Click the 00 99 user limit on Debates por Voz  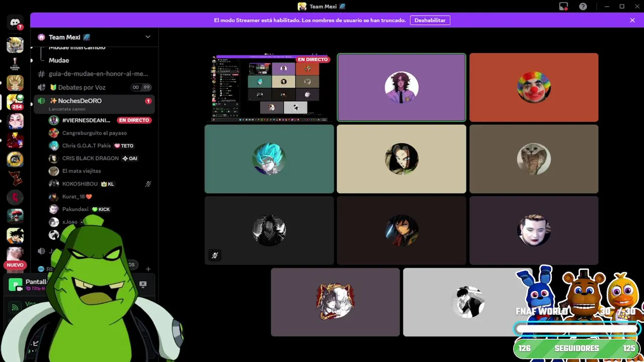tap(141, 87)
